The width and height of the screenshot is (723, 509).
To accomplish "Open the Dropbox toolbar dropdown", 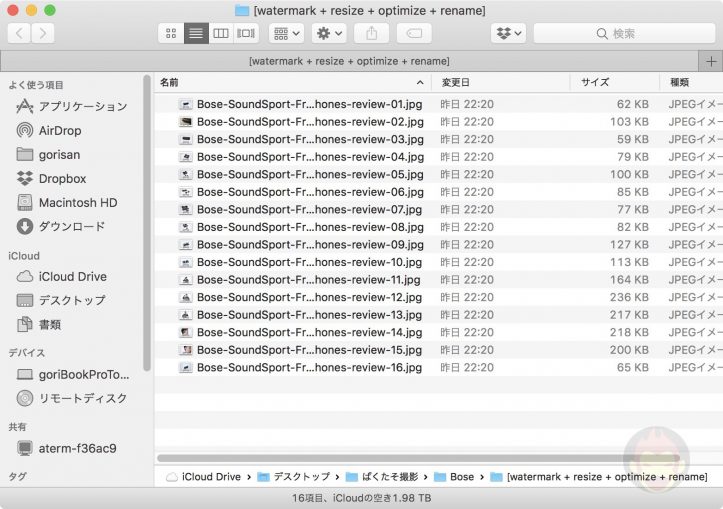I will coord(509,33).
